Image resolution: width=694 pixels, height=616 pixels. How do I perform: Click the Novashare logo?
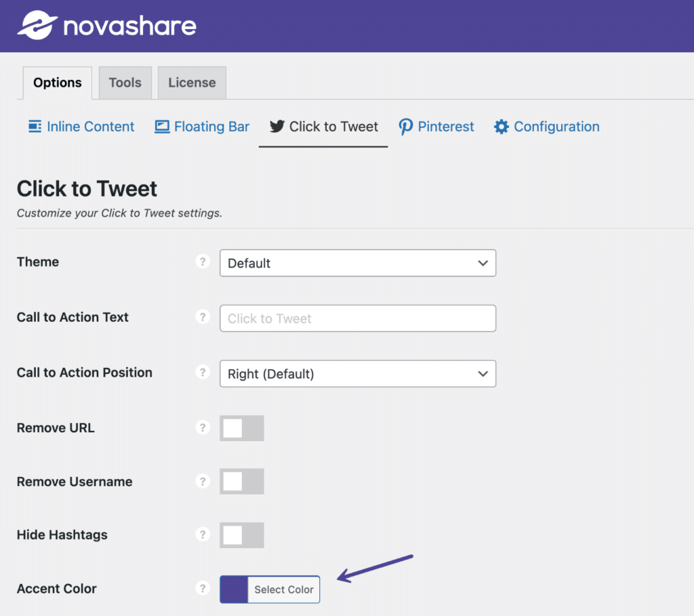point(106,26)
